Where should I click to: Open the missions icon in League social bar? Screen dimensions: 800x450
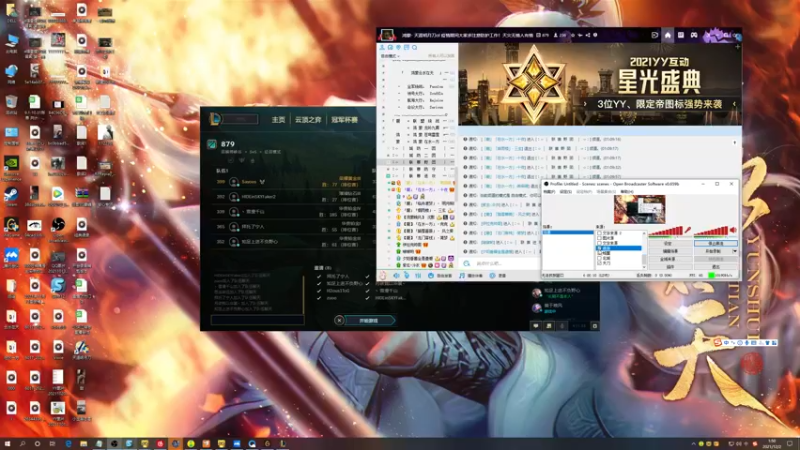(549, 326)
